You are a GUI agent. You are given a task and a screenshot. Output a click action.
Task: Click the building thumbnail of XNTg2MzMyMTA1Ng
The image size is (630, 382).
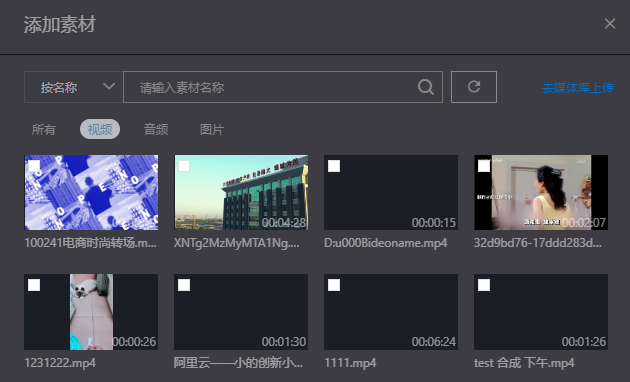241,192
